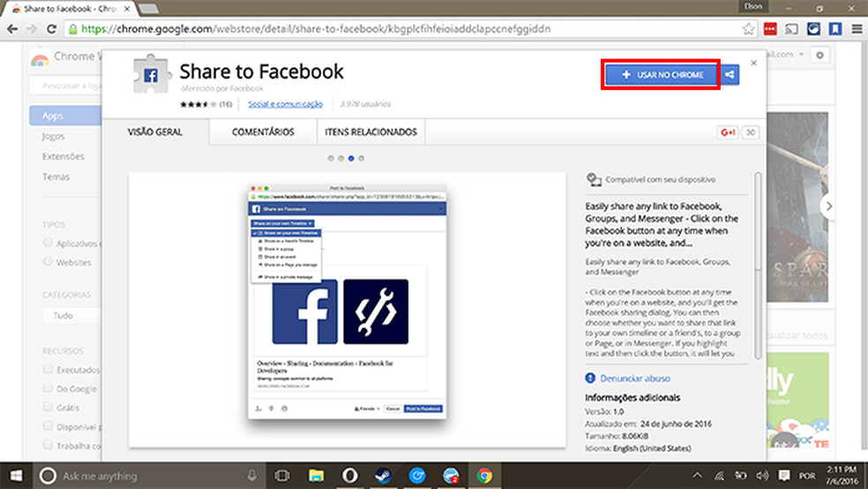The image size is (868, 489).
Task: Click the Windows Start button
Action: pos(16,476)
